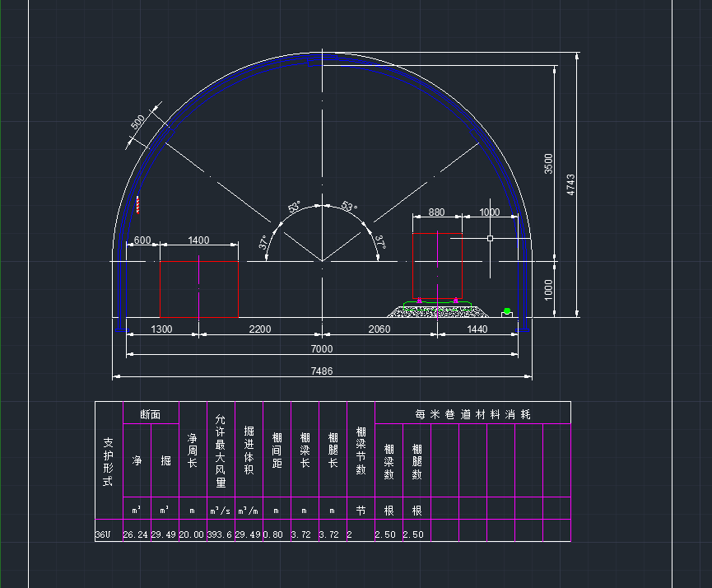This screenshot has width=712, height=588.
Task: Click the 1440 dimension at bottom right
Action: [477, 329]
